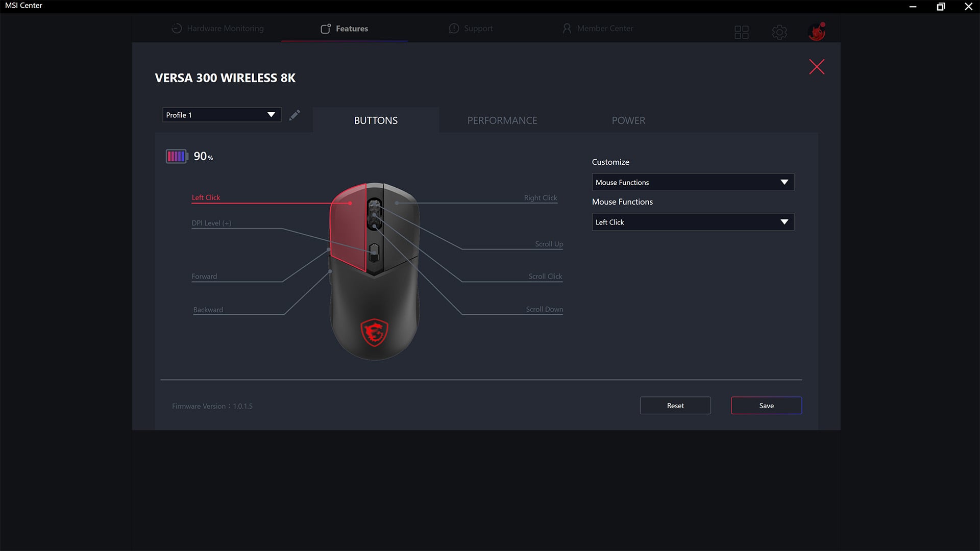
Task: Click the Support question mark icon
Action: click(x=454, y=29)
